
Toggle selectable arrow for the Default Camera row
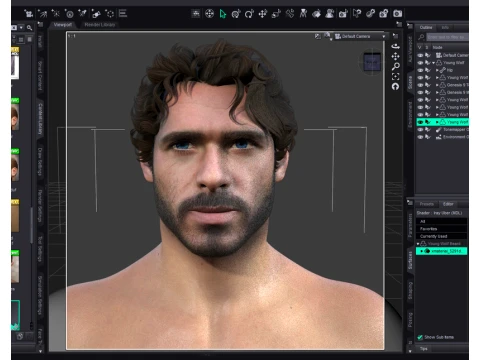[428, 55]
